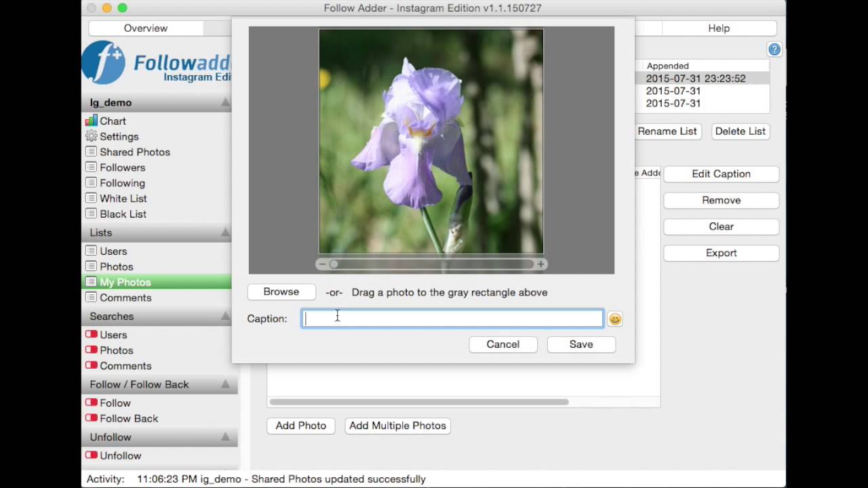Collapse the Searches section

click(225, 317)
